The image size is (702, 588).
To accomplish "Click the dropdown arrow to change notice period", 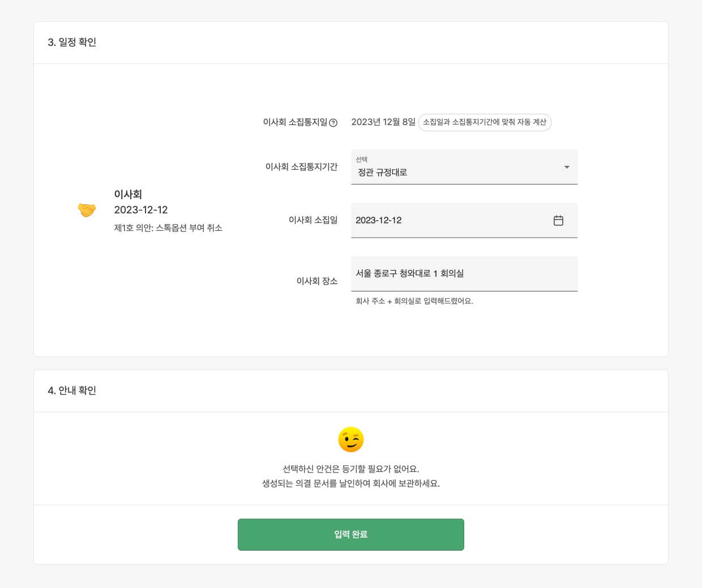I will [x=566, y=167].
